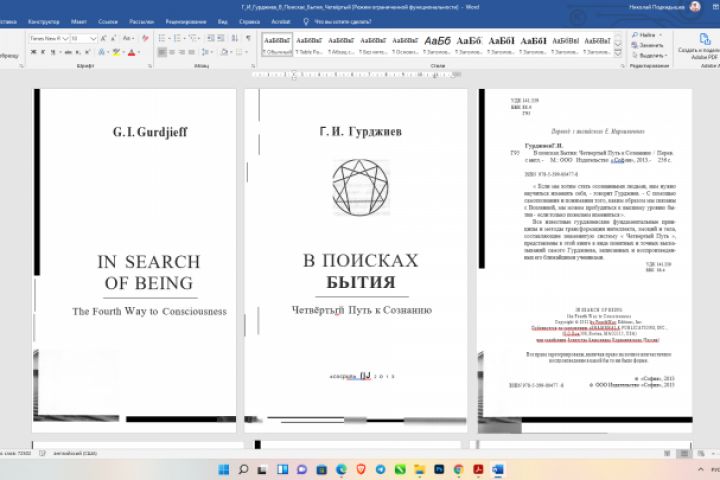This screenshot has width=720, height=480.
Task: Click the English (US) language indicator in status bar
Action: click(x=75, y=453)
